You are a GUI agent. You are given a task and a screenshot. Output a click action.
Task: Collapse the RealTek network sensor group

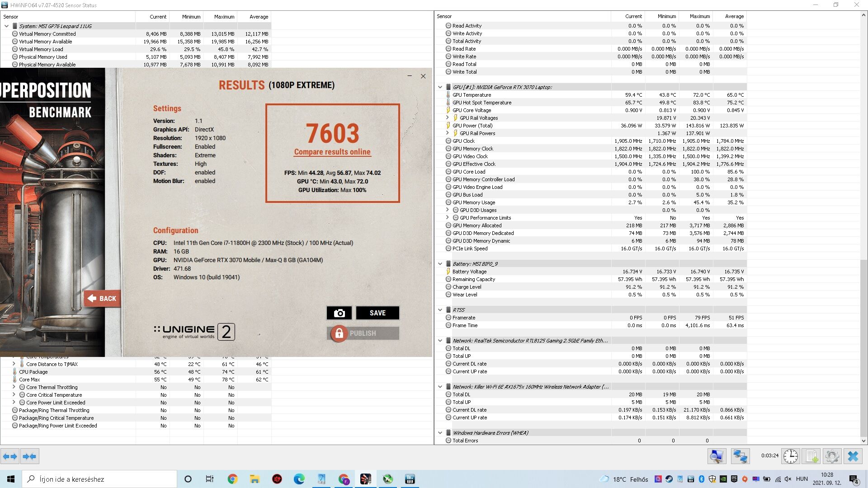[x=440, y=341]
